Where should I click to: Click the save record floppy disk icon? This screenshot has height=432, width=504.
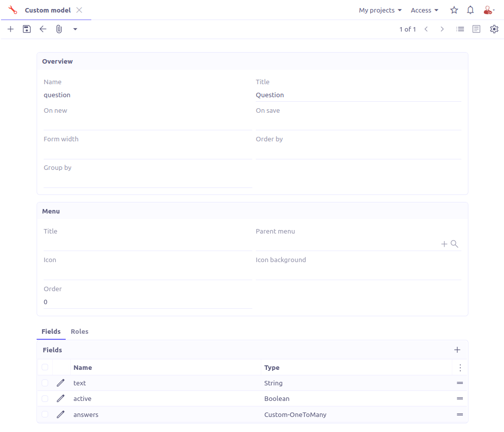(27, 29)
